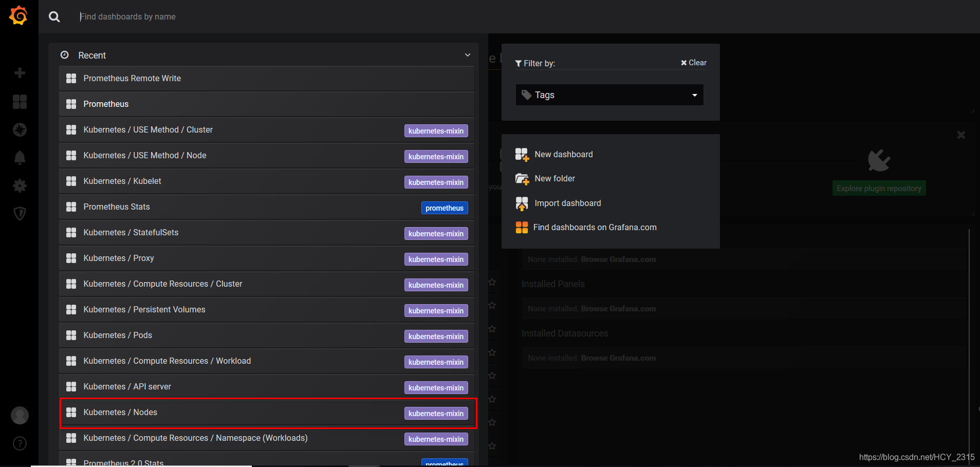The width and height of the screenshot is (980, 467).
Task: Collapse the Recent section chevron
Action: (x=468, y=55)
